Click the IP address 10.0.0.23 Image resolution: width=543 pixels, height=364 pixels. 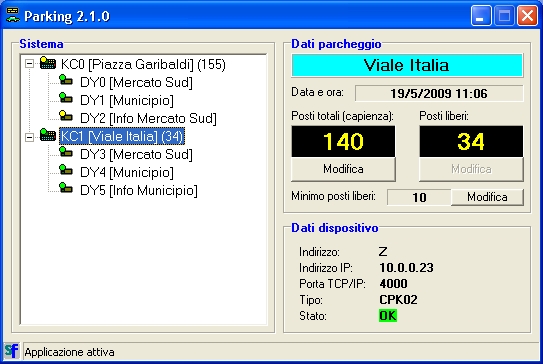point(406,268)
